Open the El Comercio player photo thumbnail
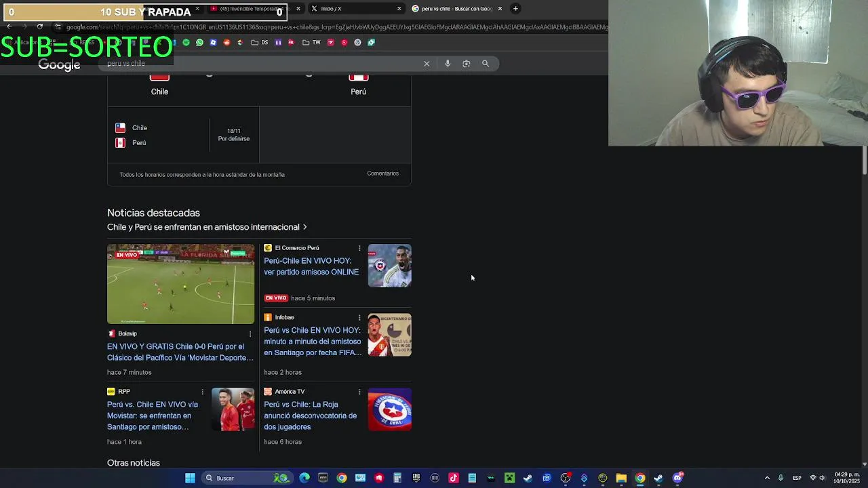 (390, 266)
